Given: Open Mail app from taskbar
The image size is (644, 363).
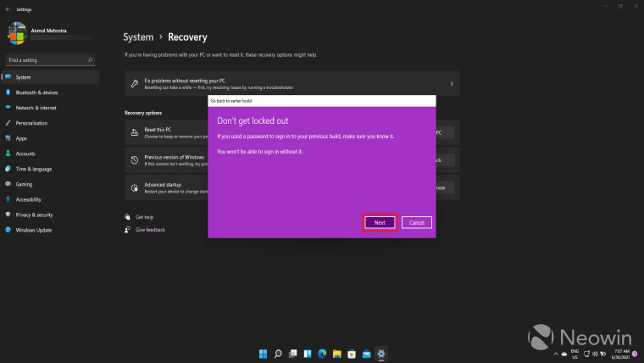Looking at the screenshot, I should [366, 354].
